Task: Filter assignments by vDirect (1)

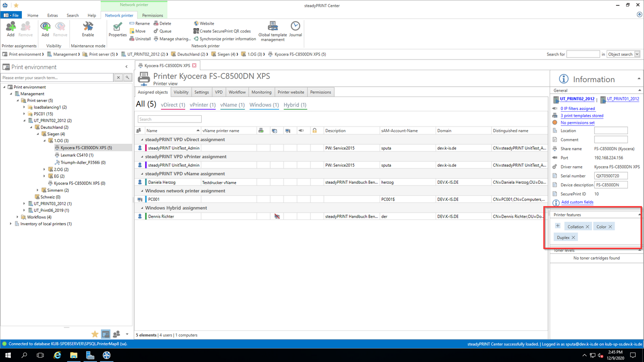Action: pos(173,105)
